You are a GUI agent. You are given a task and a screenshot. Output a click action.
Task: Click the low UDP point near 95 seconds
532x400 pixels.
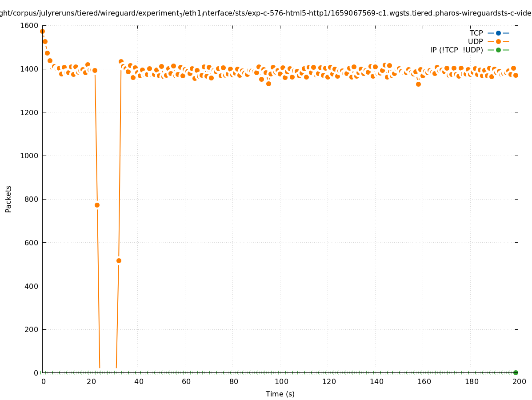coord(268,84)
